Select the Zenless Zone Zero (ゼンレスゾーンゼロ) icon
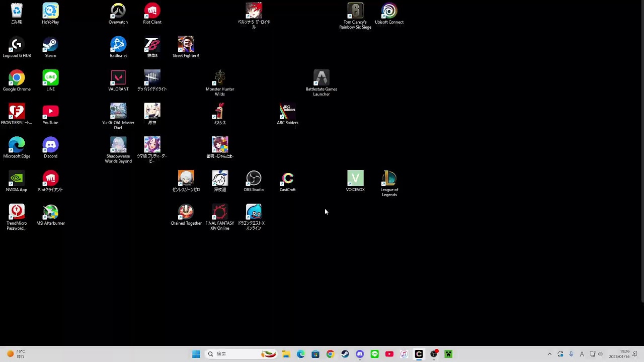The image size is (644, 362). [186, 182]
